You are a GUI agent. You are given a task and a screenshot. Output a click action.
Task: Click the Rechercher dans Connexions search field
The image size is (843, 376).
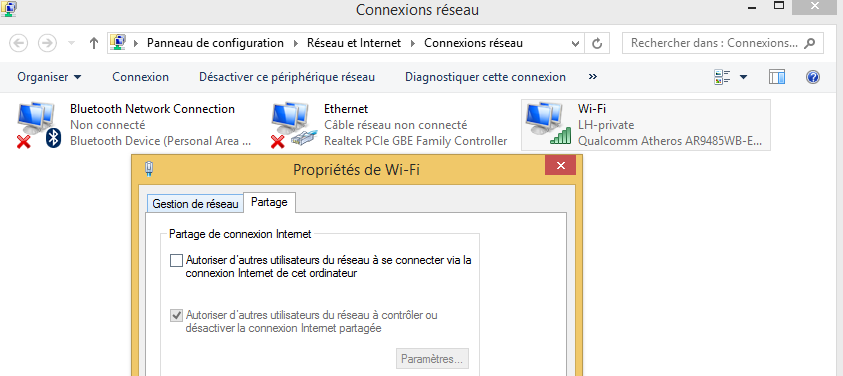click(x=723, y=43)
